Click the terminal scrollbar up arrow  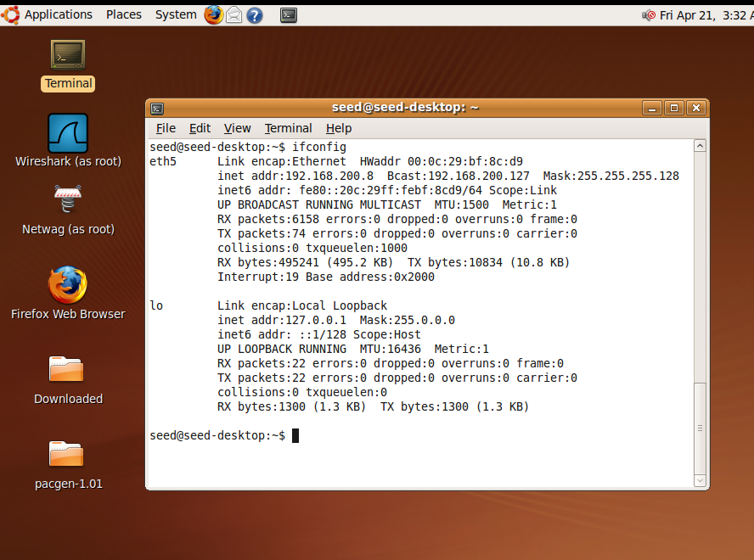(x=701, y=146)
